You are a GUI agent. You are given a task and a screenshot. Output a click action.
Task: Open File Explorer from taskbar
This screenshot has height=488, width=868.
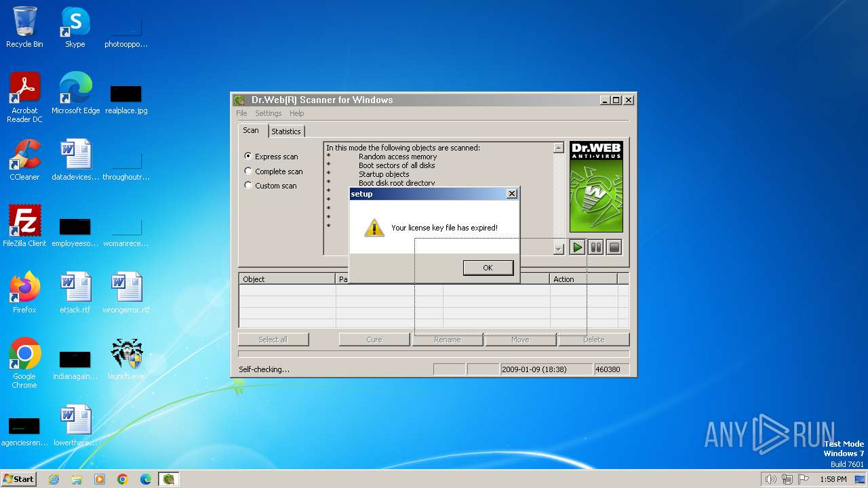coord(77,479)
